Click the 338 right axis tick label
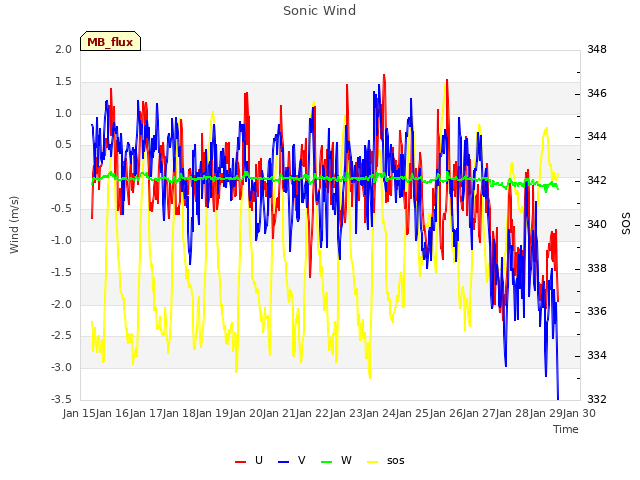640x480 pixels. pyautogui.click(x=597, y=268)
